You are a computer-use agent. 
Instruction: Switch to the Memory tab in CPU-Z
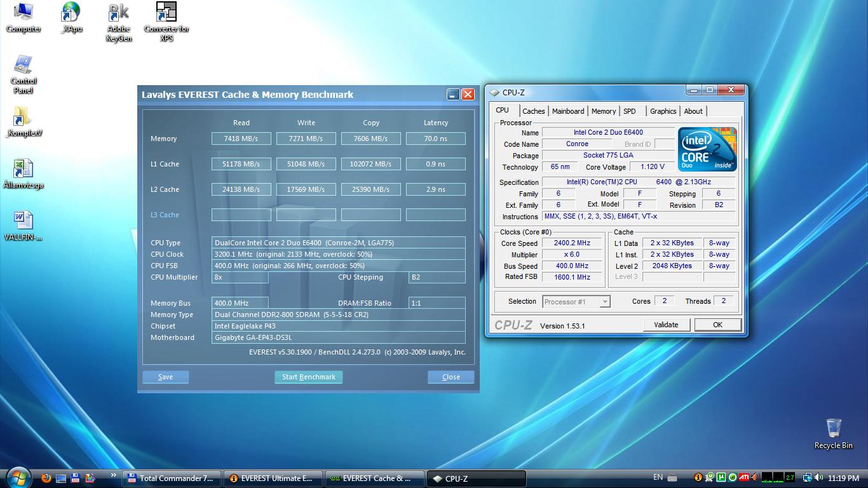coord(604,111)
